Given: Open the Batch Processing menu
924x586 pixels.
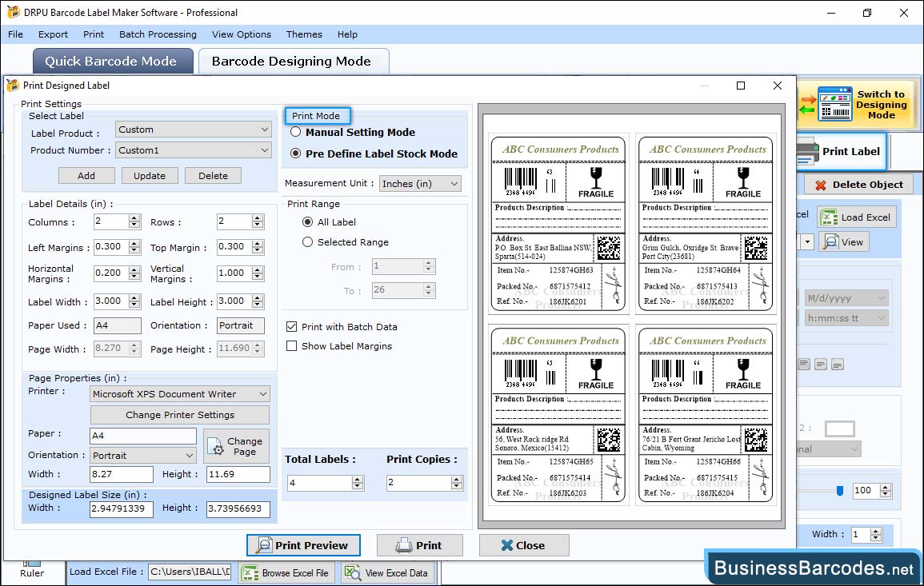Looking at the screenshot, I should 158,34.
